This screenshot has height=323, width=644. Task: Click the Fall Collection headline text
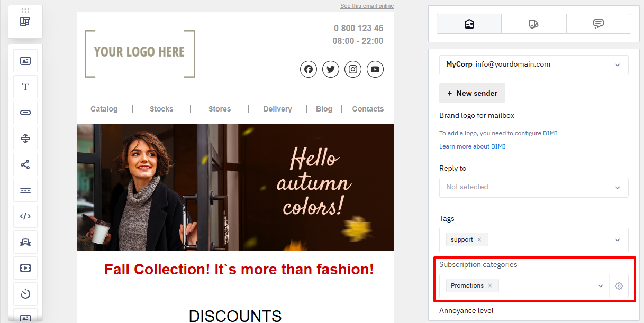click(239, 269)
